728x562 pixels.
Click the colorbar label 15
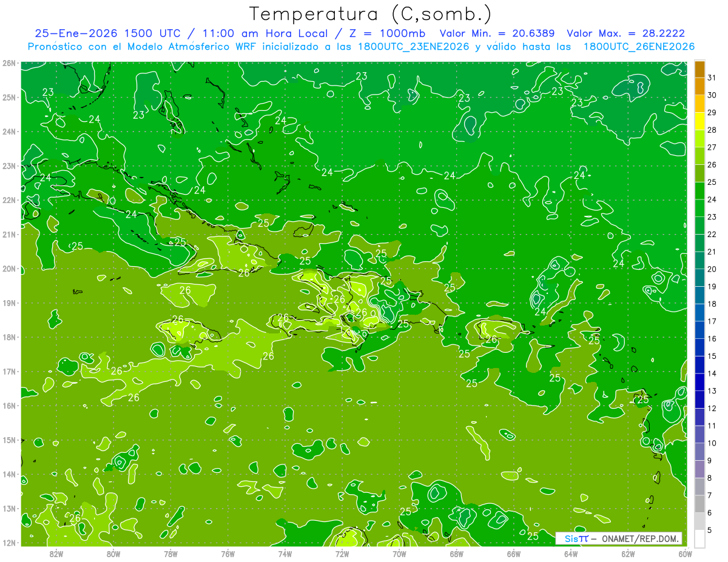712,356
